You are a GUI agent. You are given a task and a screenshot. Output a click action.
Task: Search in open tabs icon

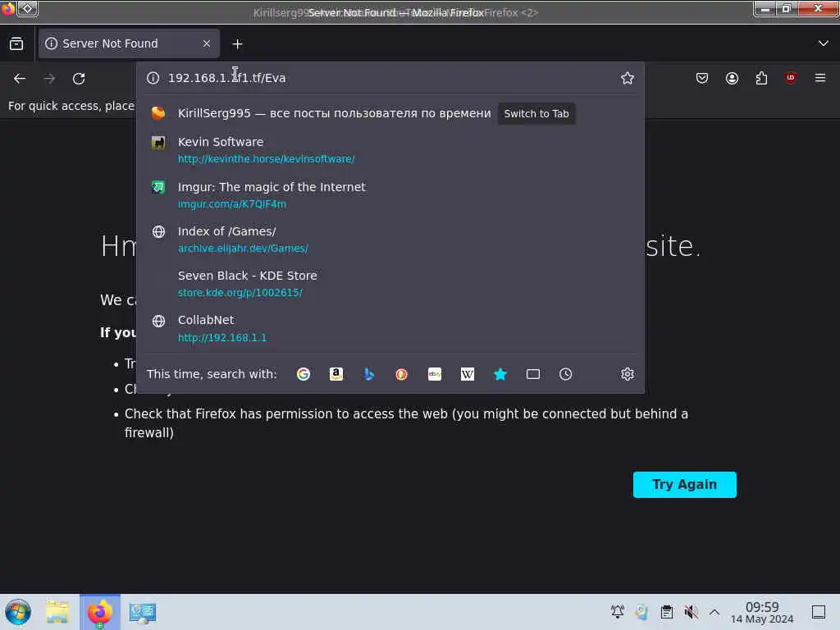tap(533, 374)
